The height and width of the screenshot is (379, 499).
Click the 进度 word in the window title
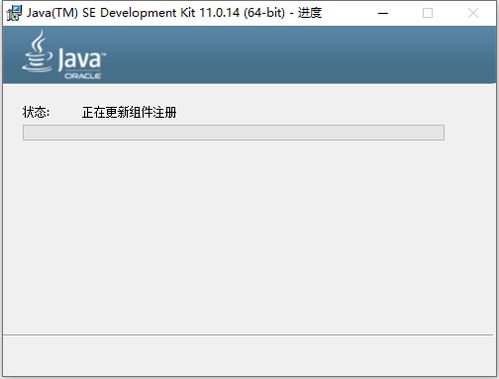click(x=310, y=13)
